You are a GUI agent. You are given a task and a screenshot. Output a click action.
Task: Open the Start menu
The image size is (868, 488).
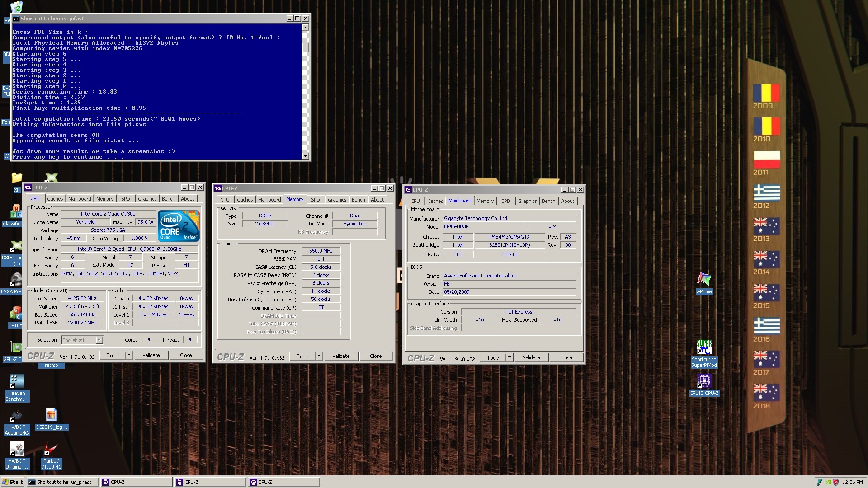pos(13,482)
